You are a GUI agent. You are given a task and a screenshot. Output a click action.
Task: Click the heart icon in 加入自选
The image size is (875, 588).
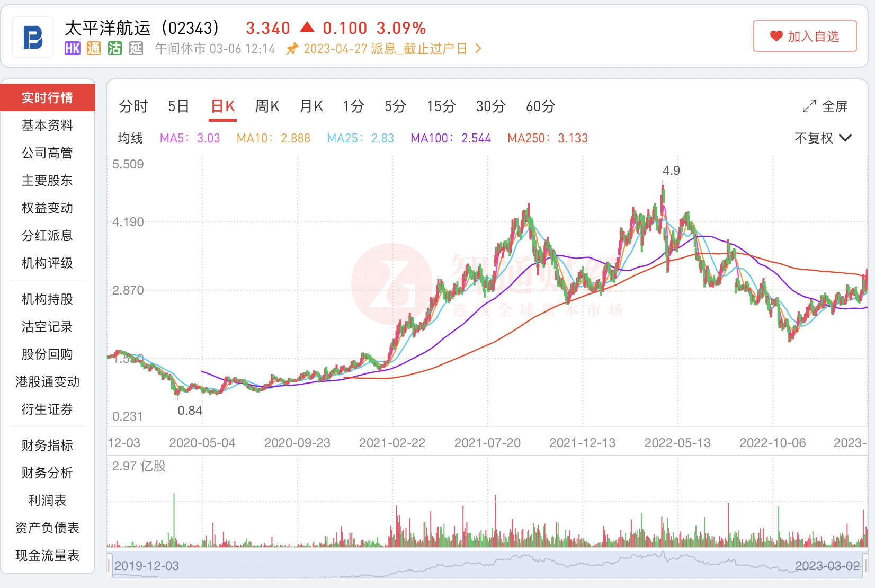pyautogui.click(x=776, y=36)
